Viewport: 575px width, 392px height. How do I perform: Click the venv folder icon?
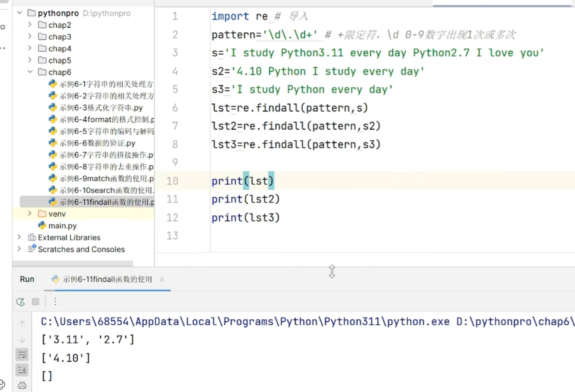42,213
